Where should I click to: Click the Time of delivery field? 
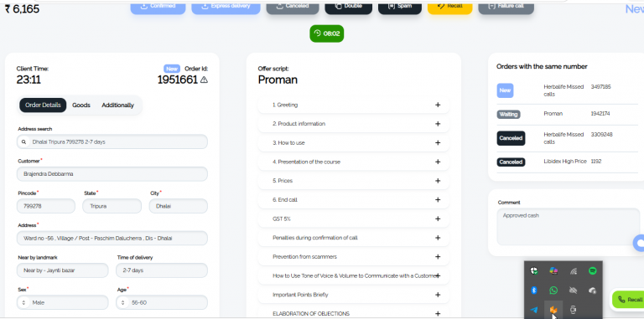(x=162, y=270)
